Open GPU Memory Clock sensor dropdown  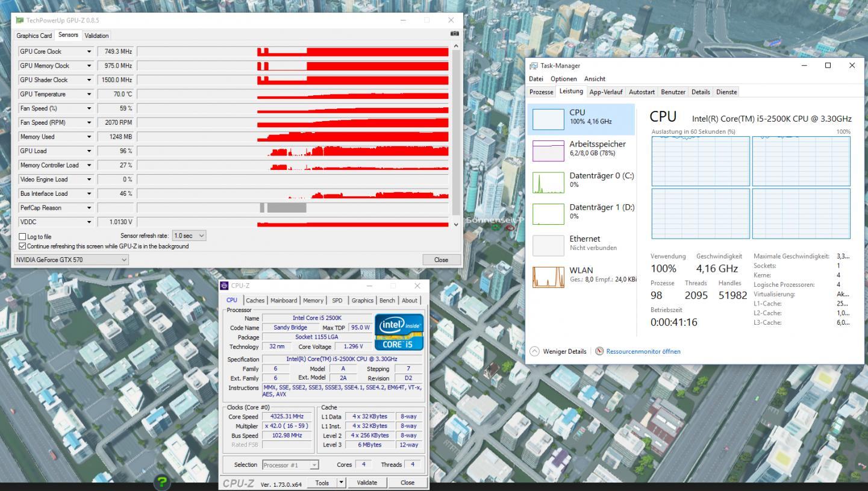[89, 66]
